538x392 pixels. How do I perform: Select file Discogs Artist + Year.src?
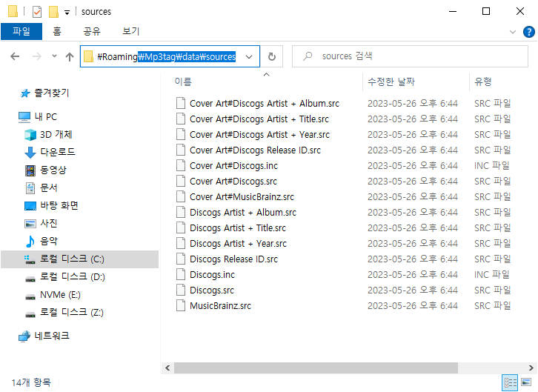tap(238, 244)
